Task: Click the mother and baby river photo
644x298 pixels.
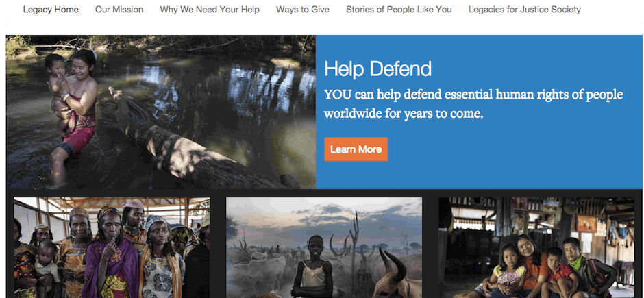Action: tap(160, 112)
